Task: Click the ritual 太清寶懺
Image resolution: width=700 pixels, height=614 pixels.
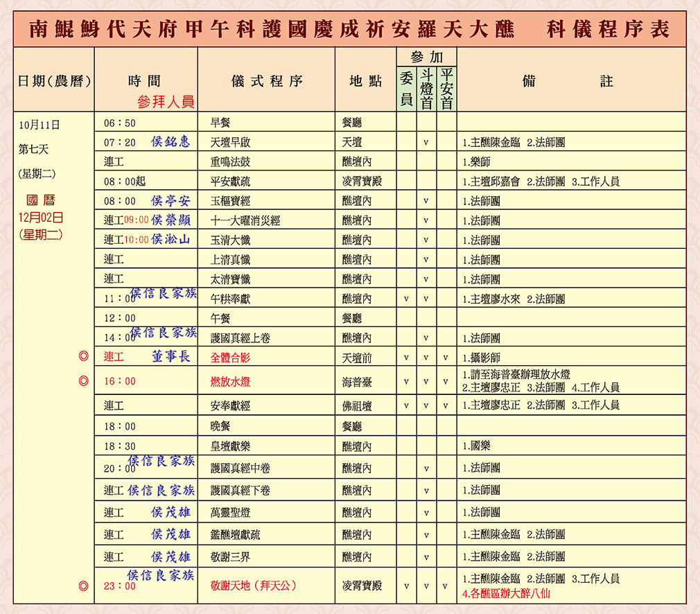Action: [x=230, y=279]
